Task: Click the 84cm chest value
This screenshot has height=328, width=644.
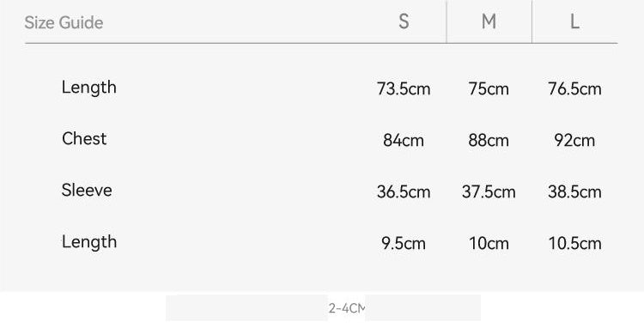Action: tap(404, 141)
